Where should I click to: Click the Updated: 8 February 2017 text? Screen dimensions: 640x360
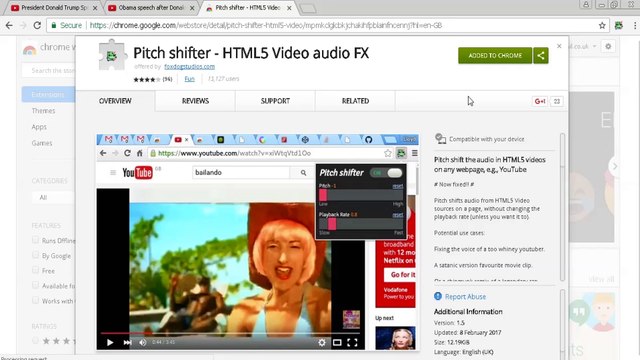[467, 332]
